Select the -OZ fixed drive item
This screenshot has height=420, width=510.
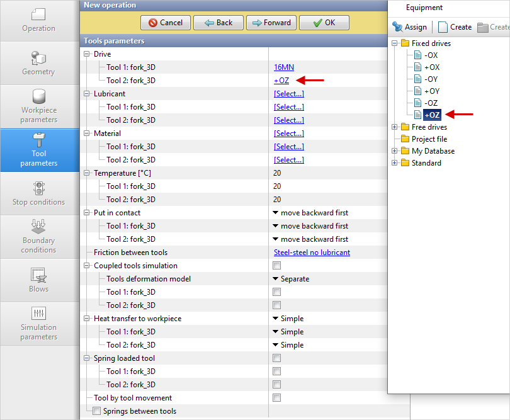(431, 103)
